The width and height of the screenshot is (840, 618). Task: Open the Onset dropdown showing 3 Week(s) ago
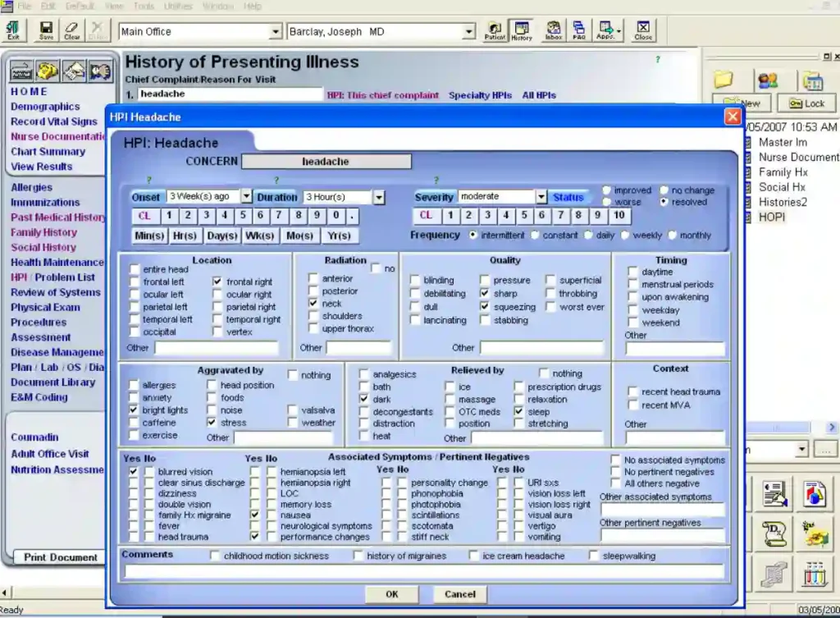click(244, 197)
